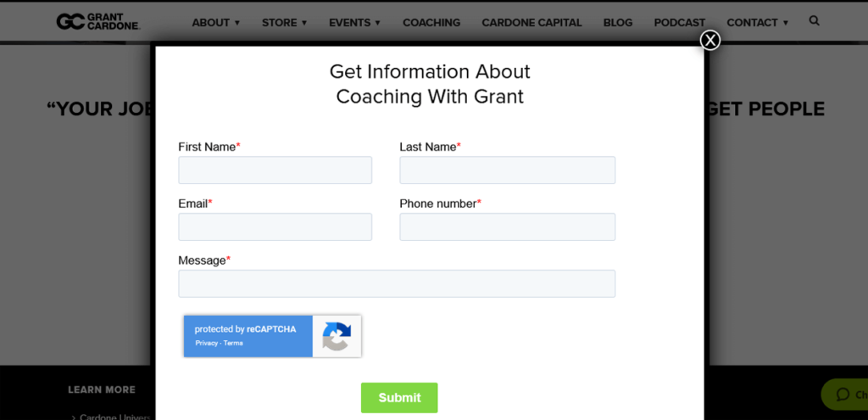This screenshot has width=868, height=420.
Task: Click the reCAPTCHA logo icon
Action: coord(337,336)
